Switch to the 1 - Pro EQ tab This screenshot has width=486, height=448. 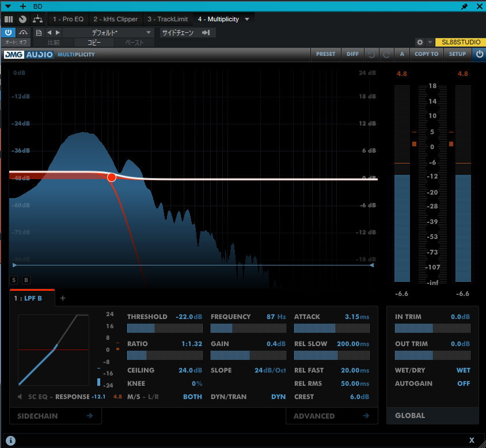coord(68,19)
